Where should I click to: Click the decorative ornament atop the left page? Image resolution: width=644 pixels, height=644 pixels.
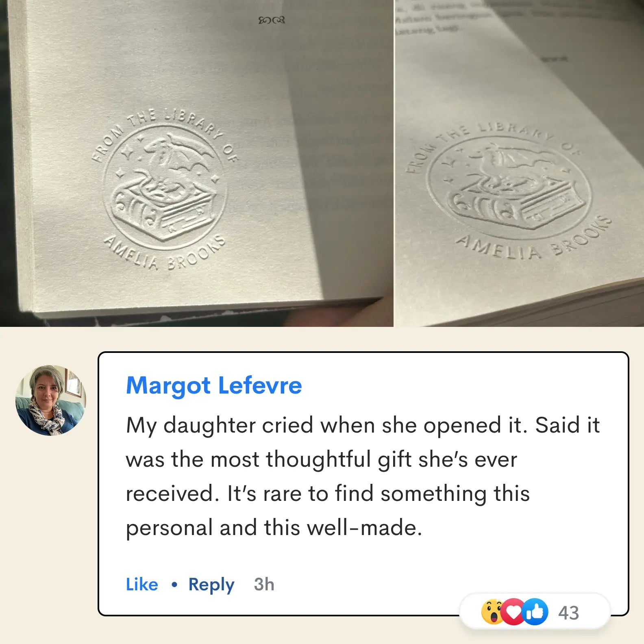tap(272, 20)
